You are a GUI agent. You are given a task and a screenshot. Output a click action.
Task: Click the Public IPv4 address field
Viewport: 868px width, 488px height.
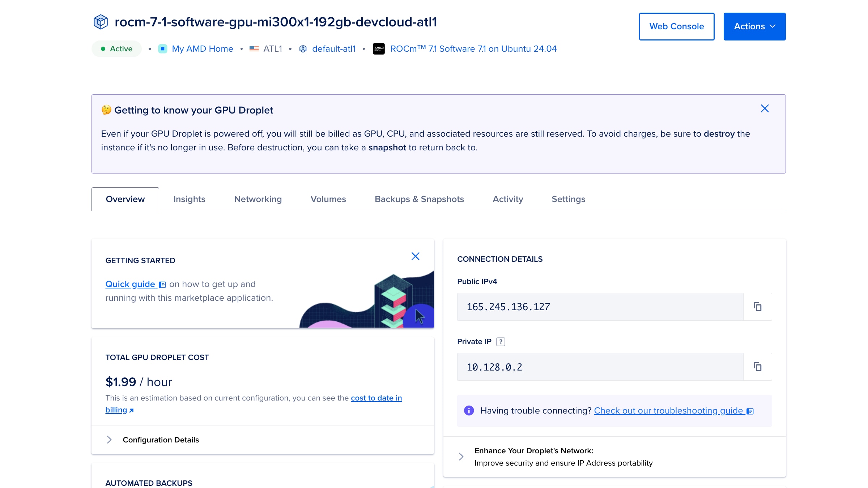600,307
